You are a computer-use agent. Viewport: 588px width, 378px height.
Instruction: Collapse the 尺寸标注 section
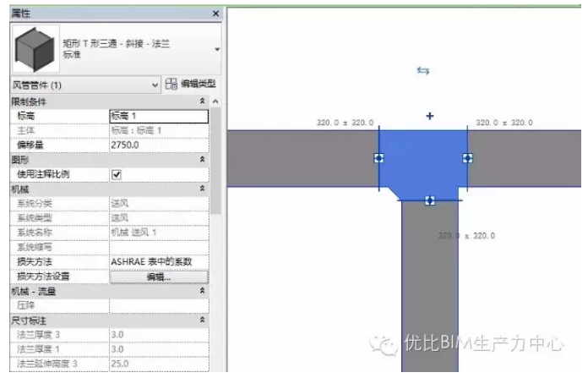(202, 320)
